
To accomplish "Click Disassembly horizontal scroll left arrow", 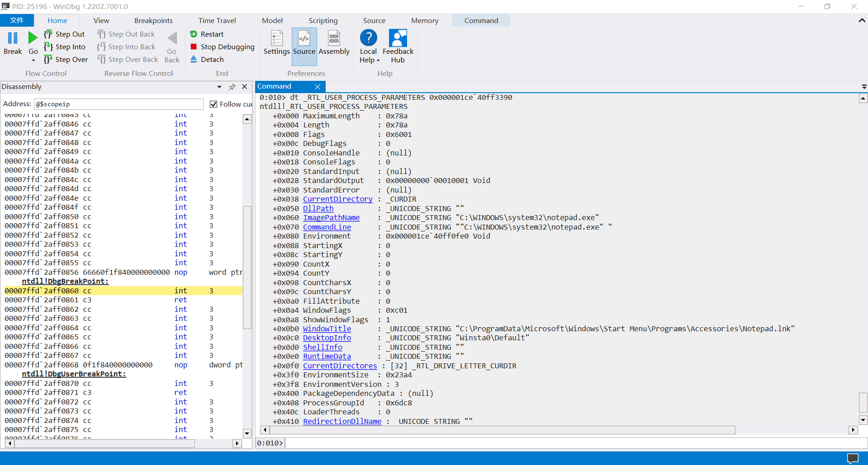I will (x=10, y=444).
